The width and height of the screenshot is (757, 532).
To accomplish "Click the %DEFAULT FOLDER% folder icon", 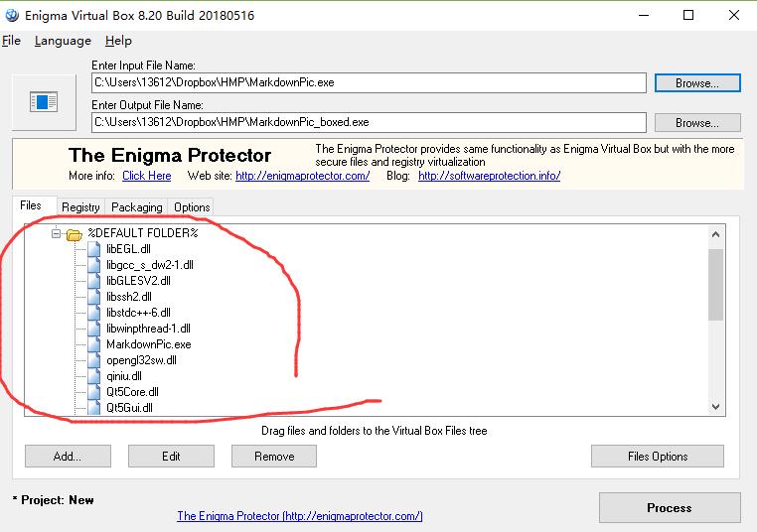I will pyautogui.click(x=75, y=234).
